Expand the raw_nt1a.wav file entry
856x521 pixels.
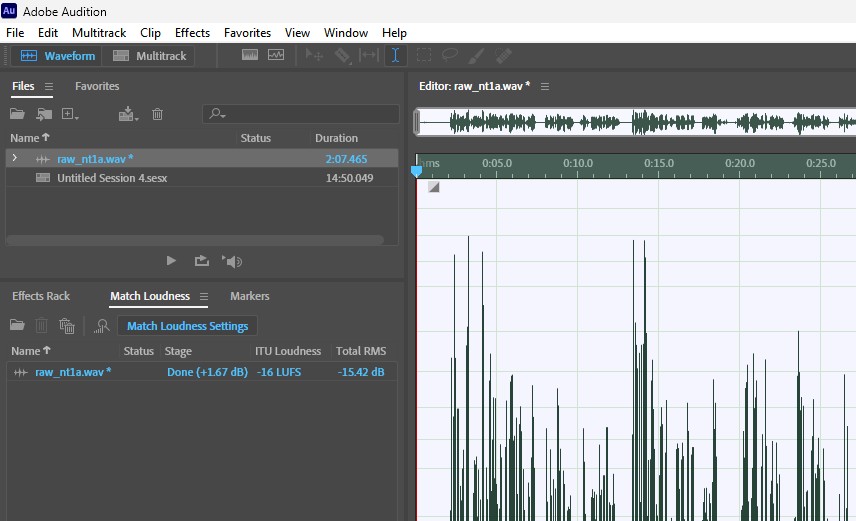(14, 158)
